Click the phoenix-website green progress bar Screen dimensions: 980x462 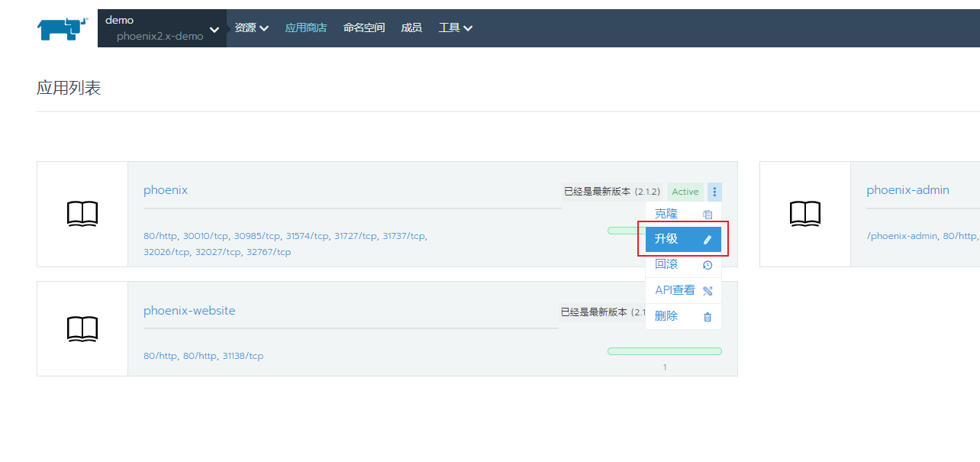click(664, 351)
